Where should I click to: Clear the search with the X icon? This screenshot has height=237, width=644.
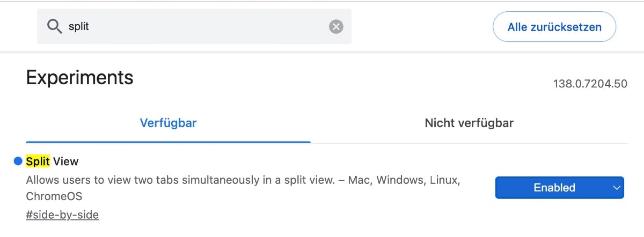click(x=336, y=26)
